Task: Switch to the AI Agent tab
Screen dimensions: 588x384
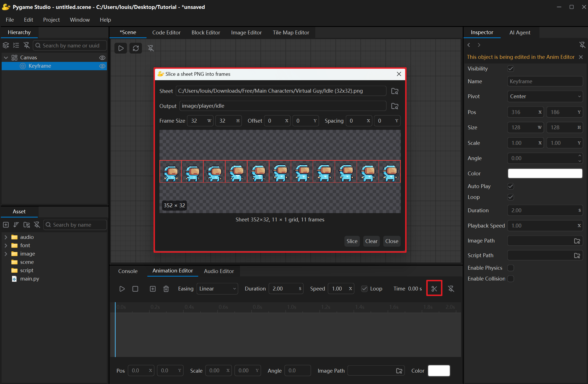Action: pos(520,32)
